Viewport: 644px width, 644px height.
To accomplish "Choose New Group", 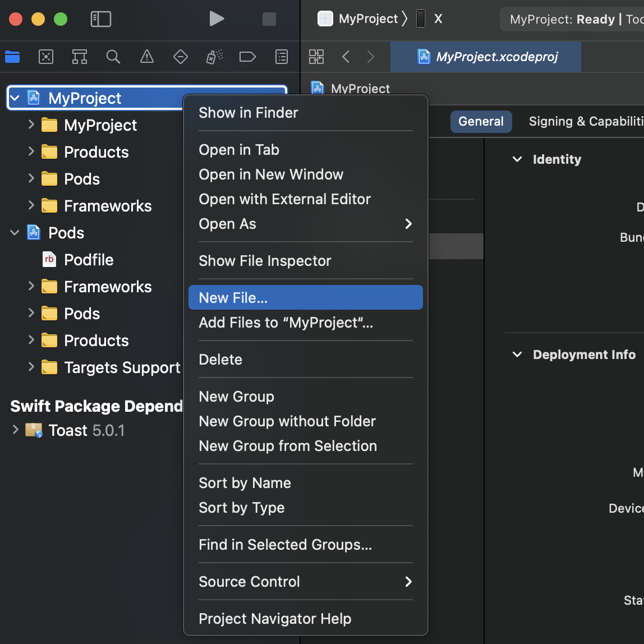I will point(305,397).
